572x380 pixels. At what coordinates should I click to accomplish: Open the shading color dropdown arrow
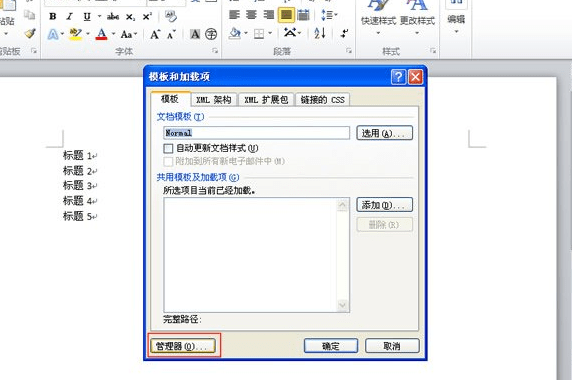pyautogui.click(x=246, y=34)
